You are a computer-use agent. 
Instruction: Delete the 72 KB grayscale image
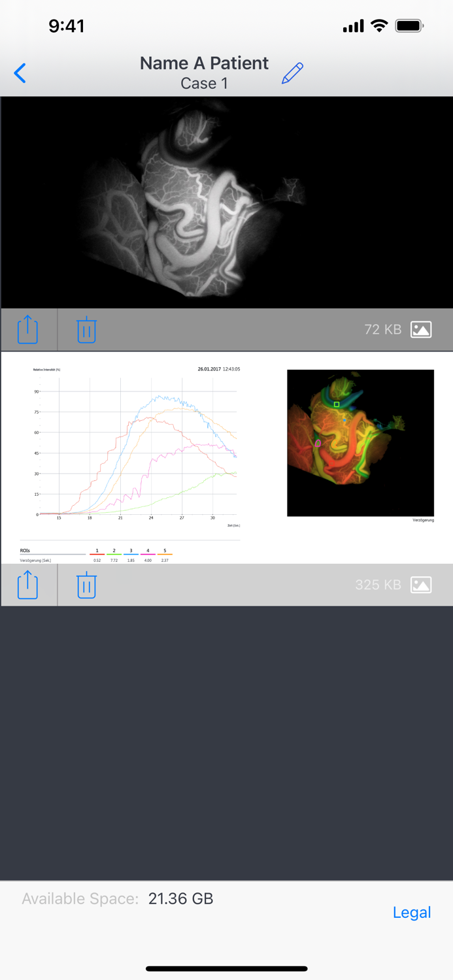[x=86, y=330]
